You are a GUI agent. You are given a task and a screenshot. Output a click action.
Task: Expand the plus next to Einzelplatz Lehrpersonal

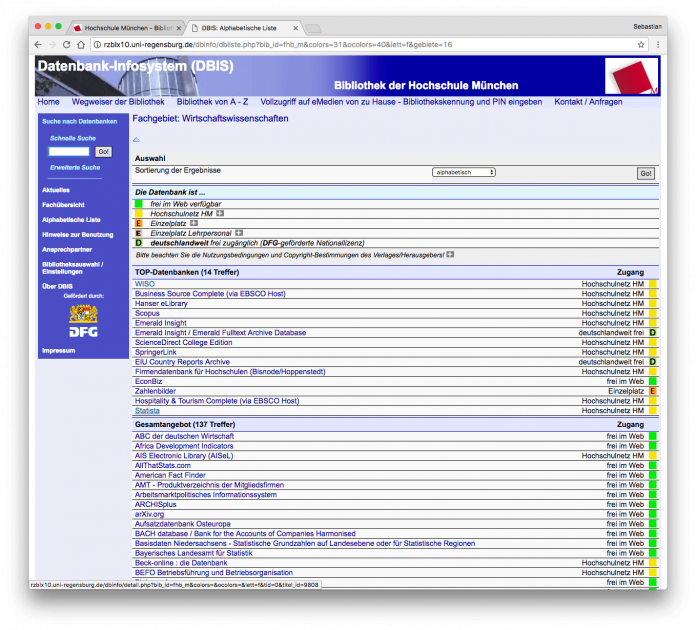[x=239, y=233]
